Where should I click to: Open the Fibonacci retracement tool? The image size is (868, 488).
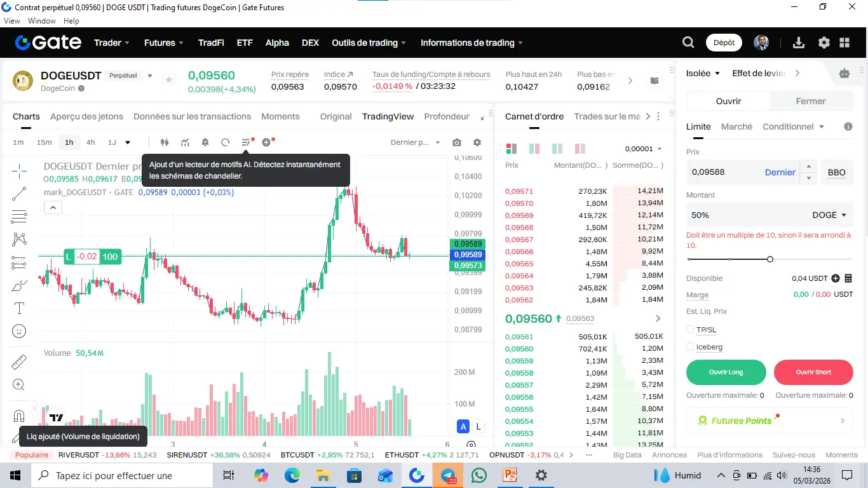click(19, 217)
